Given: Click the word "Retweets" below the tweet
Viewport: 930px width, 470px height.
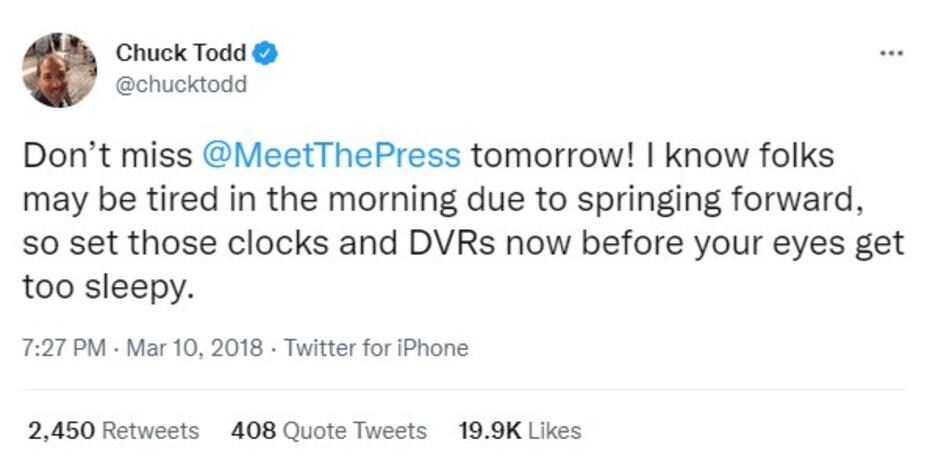Looking at the screenshot, I should [151, 431].
